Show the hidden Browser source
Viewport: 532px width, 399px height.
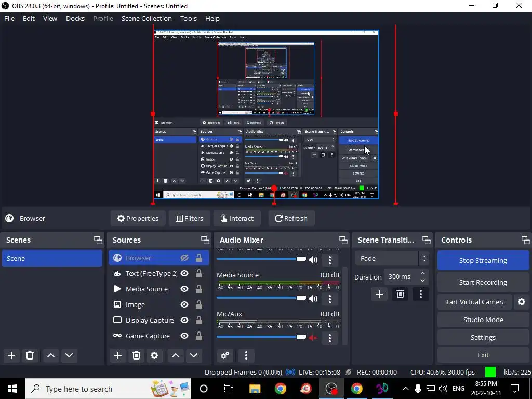tap(184, 258)
